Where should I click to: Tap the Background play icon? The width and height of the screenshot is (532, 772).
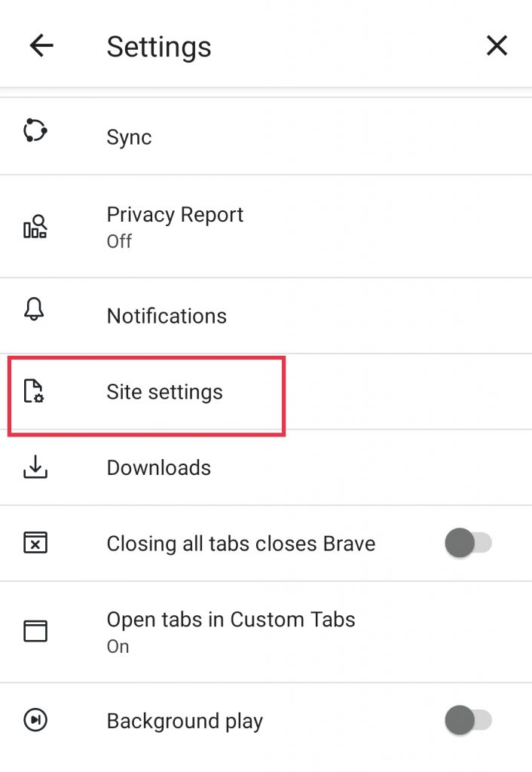point(35,721)
